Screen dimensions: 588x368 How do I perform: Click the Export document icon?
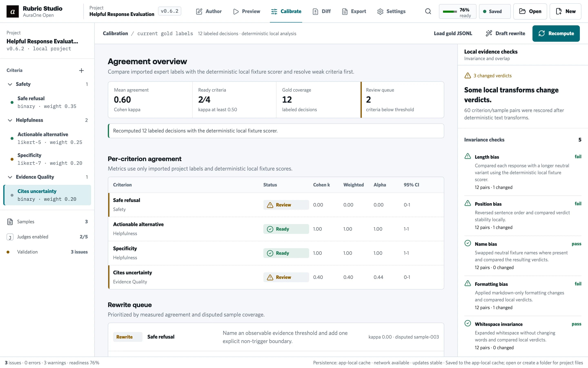tap(345, 11)
